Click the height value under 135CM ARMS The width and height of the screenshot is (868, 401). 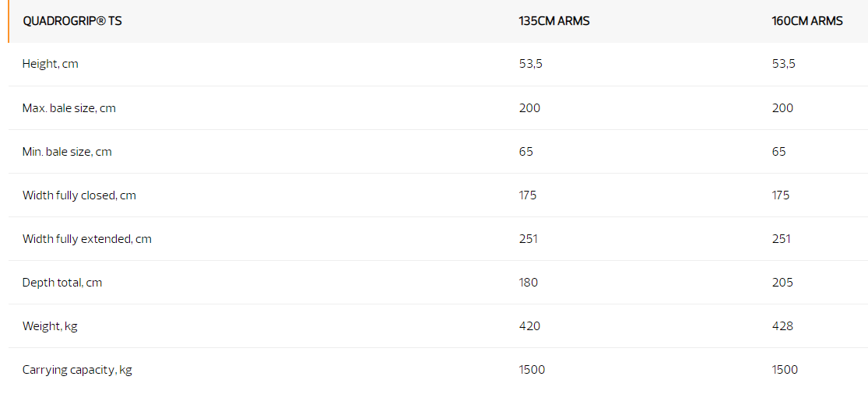point(531,64)
